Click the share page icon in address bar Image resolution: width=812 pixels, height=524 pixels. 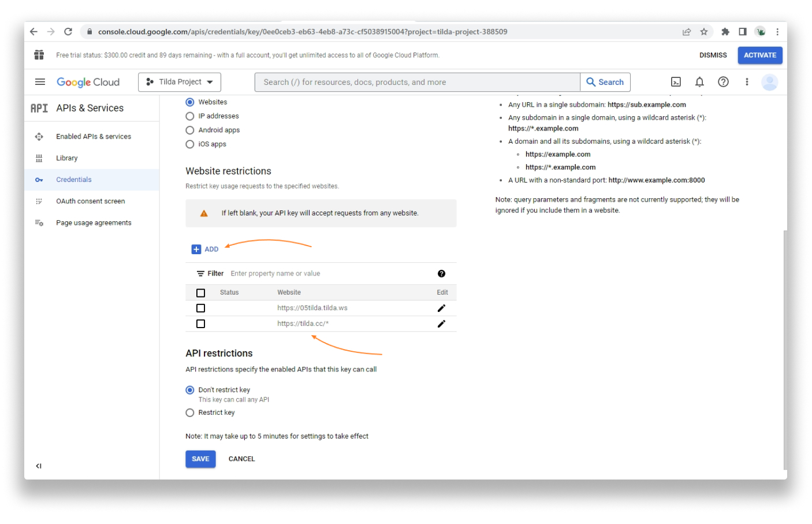687,32
